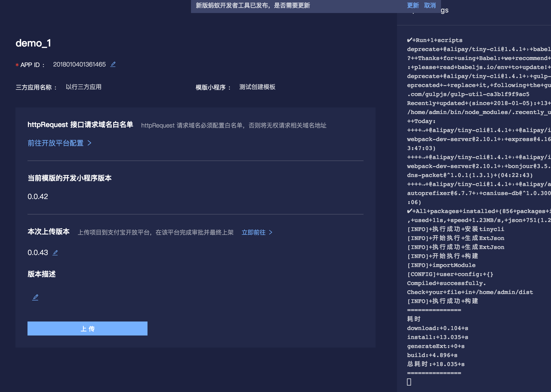The width and height of the screenshot is (551, 392).
Task: Click 取消 in the update notification
Action: pos(430,5)
